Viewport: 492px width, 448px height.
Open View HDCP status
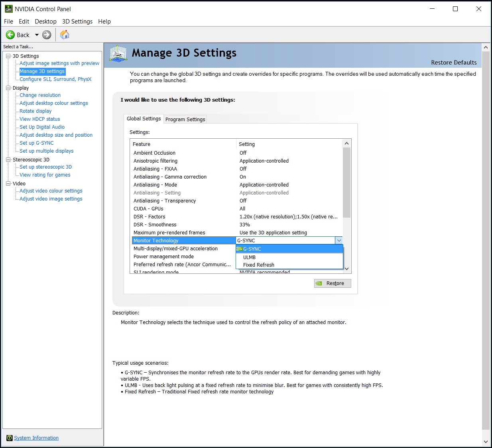pos(40,119)
